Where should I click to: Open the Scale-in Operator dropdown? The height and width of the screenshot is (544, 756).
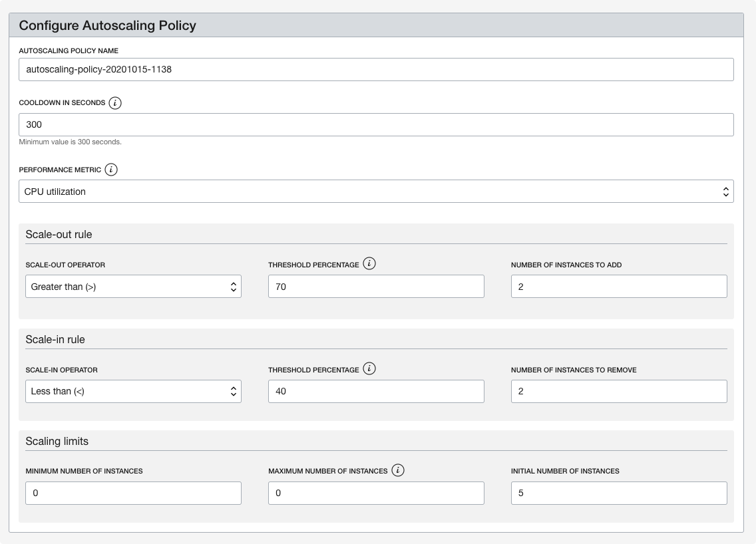[133, 392]
